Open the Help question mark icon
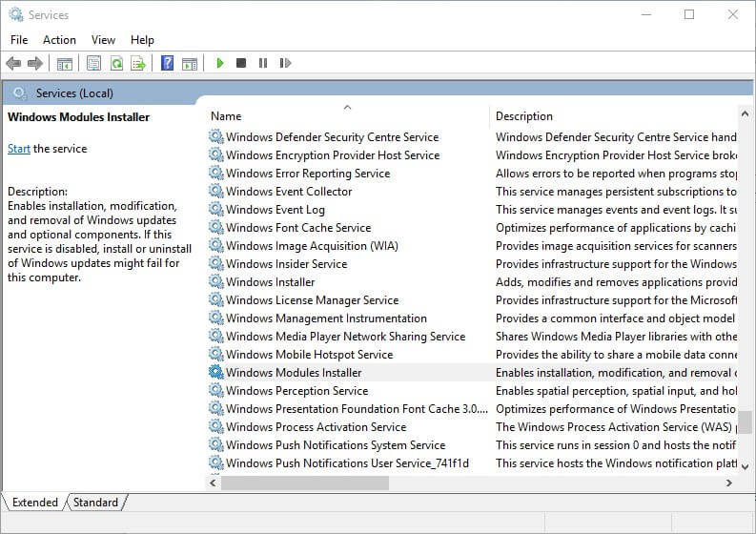 (167, 63)
